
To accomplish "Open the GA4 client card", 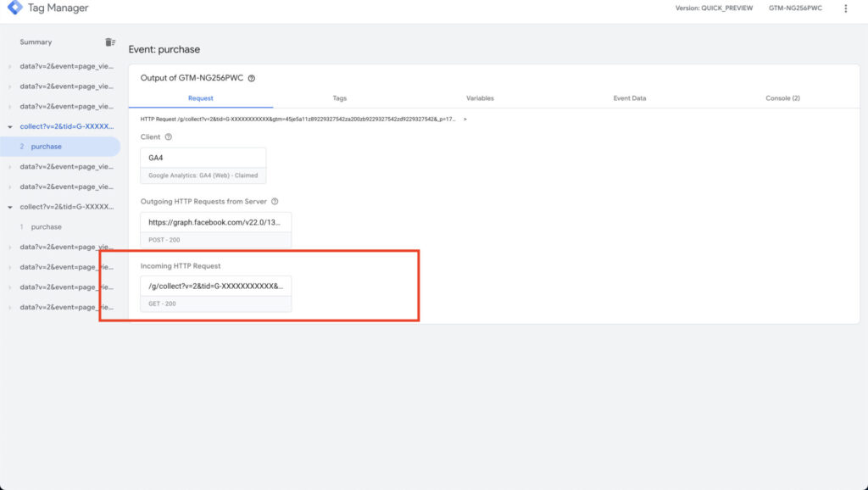I will point(203,165).
